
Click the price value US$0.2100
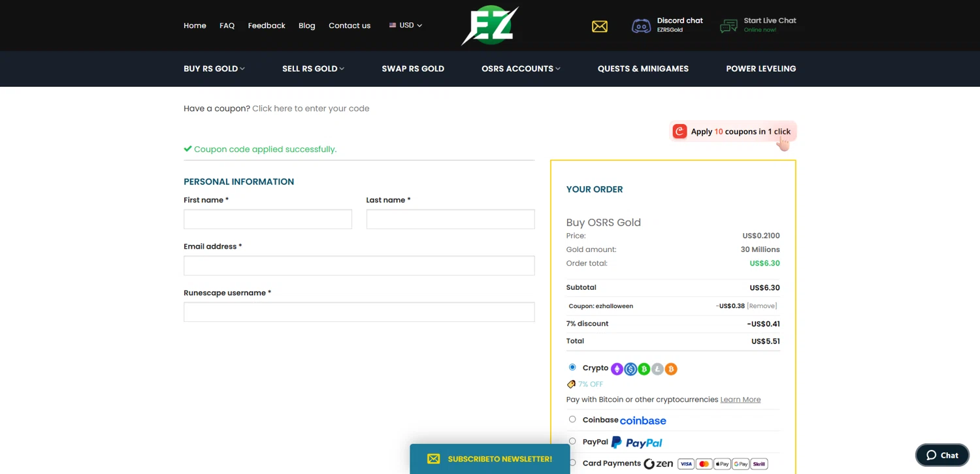tap(761, 236)
